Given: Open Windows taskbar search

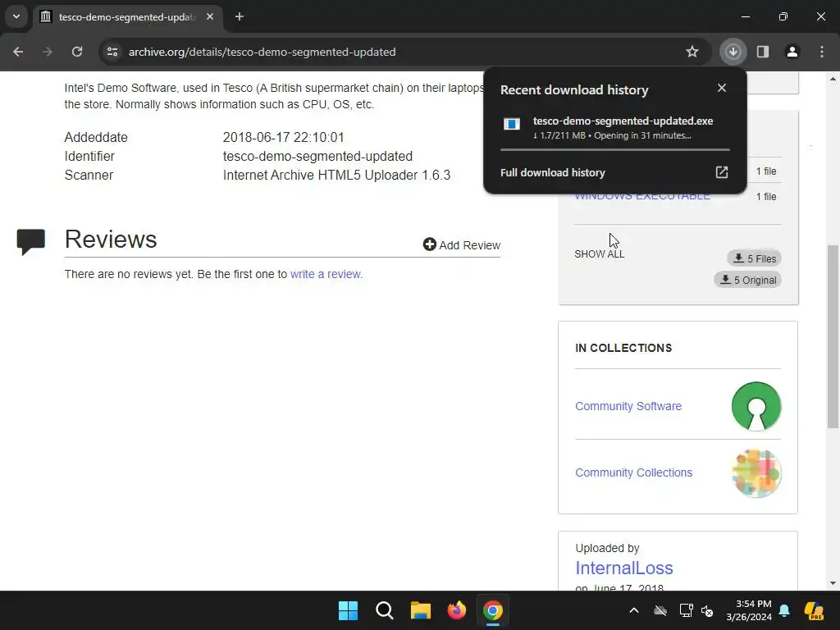Looking at the screenshot, I should tap(384, 610).
